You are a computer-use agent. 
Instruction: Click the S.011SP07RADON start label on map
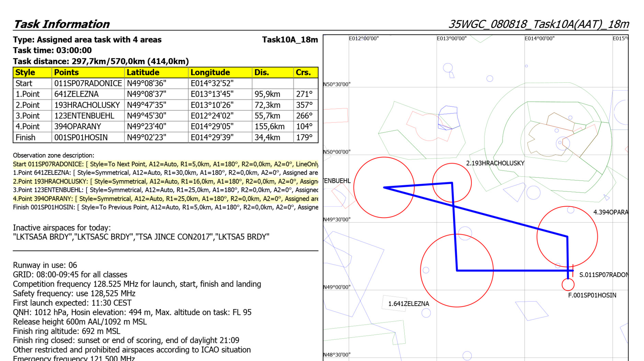(x=603, y=275)
